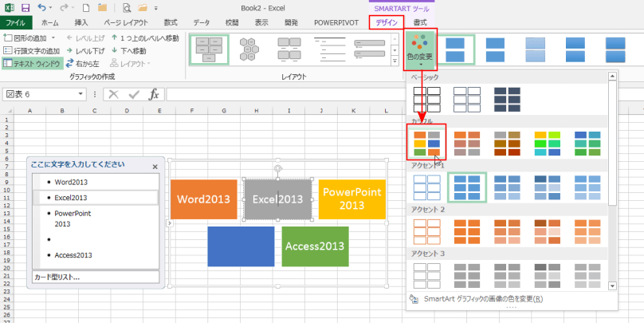Click the text pane collapse arrow on SmartArt frame
The image size is (644, 323).
click(170, 223)
